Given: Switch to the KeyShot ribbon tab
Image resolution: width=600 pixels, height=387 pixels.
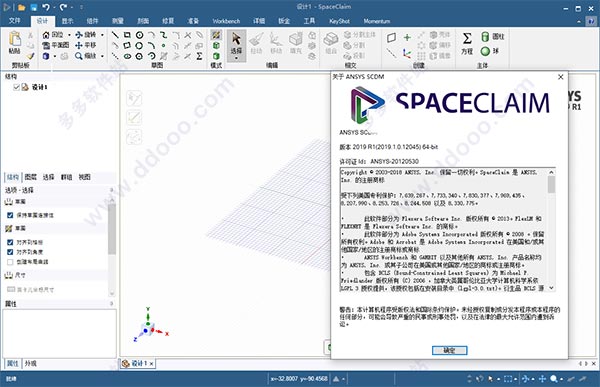Looking at the screenshot, I should click(x=339, y=21).
